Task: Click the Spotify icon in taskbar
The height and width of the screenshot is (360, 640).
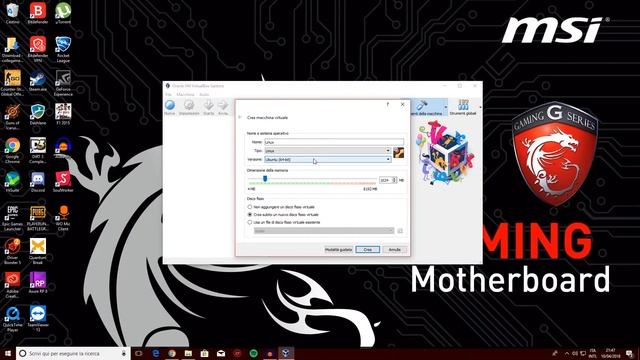Action: tap(253, 353)
